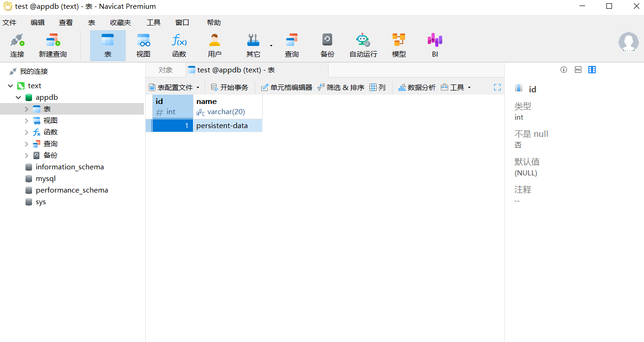Click the id column header
644x342 pixels.
click(173, 107)
